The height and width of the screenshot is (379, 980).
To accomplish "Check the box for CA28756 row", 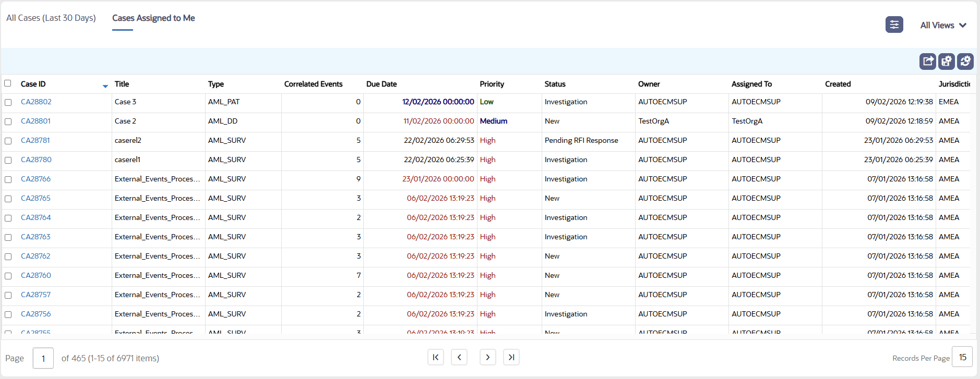I will (8, 314).
